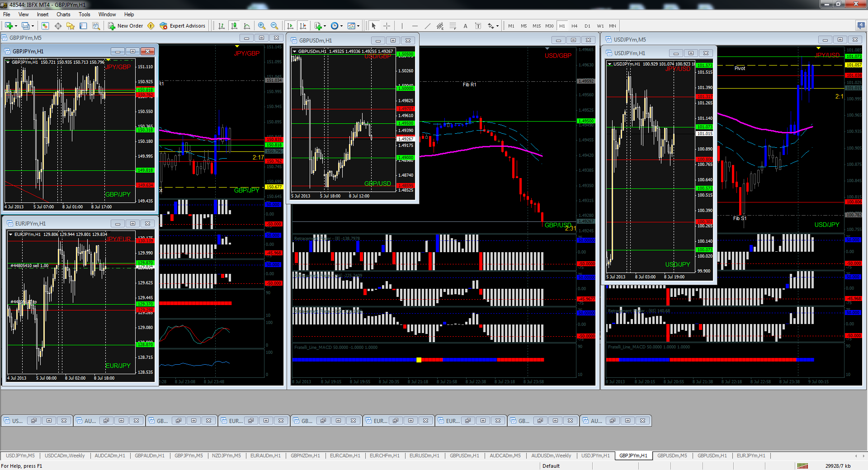The image size is (868, 470).
Task: Select the Cursor arrow tool
Action: (x=374, y=26)
